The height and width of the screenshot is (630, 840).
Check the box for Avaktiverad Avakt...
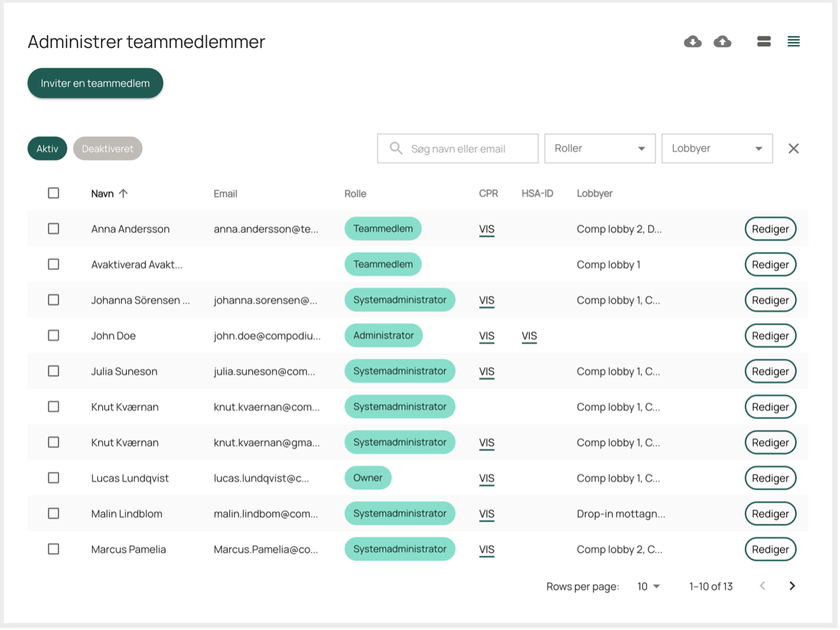pyautogui.click(x=54, y=264)
